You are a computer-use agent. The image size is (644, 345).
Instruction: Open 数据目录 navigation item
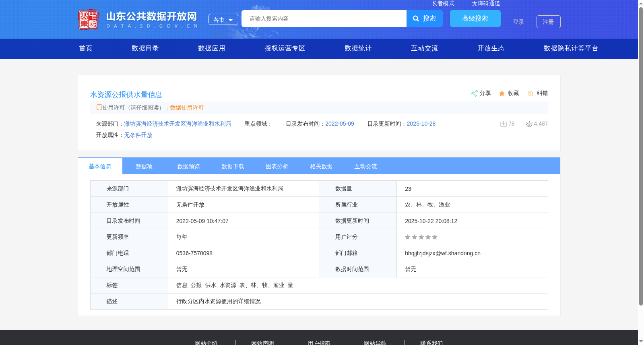pos(145,48)
